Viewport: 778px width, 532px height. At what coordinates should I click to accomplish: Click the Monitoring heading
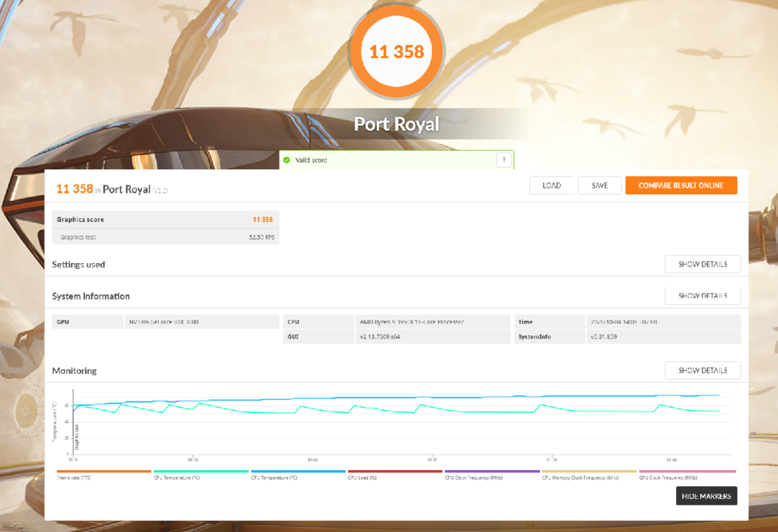[x=75, y=371]
